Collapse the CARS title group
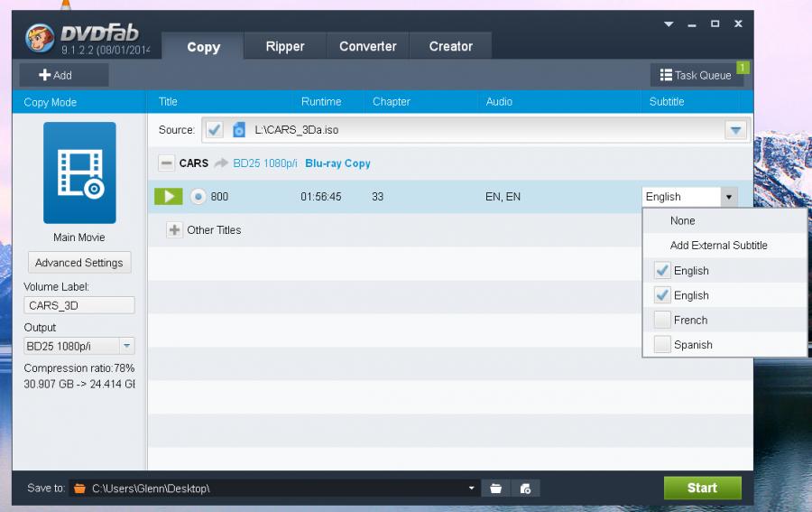This screenshot has width=812, height=512. point(166,163)
